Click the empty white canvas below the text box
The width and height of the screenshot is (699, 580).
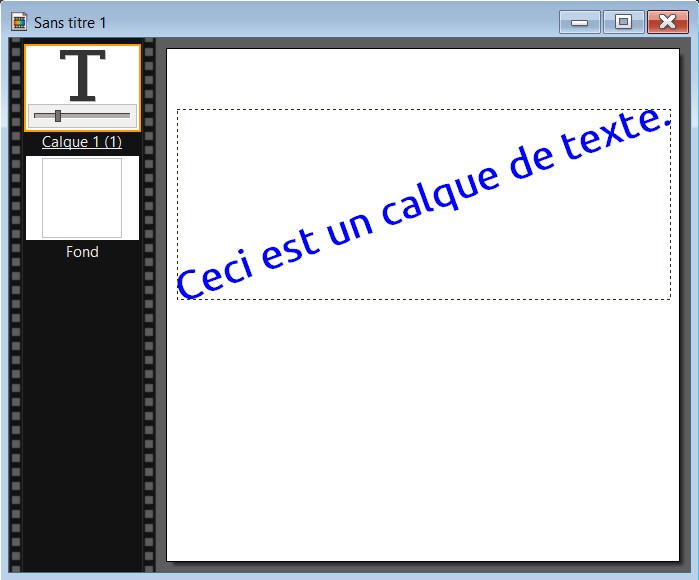coord(422,430)
